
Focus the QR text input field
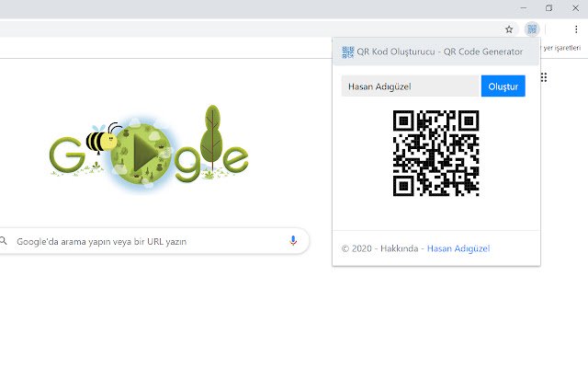click(411, 86)
